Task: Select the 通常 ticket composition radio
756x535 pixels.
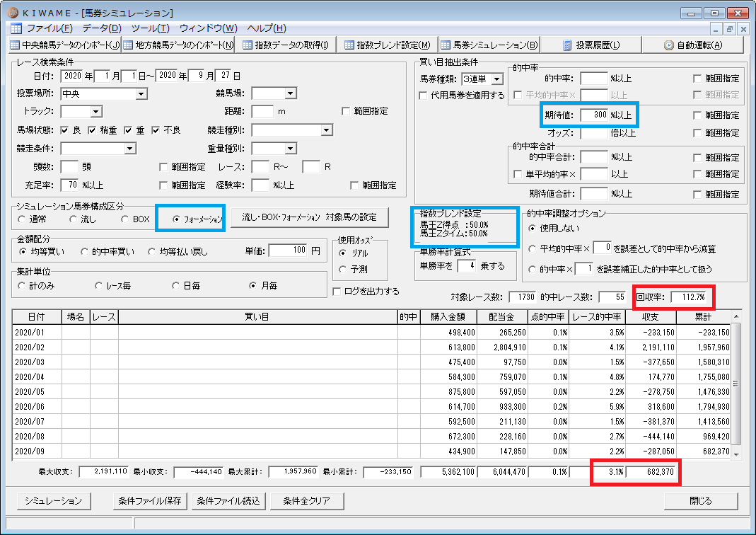Action: [x=22, y=219]
